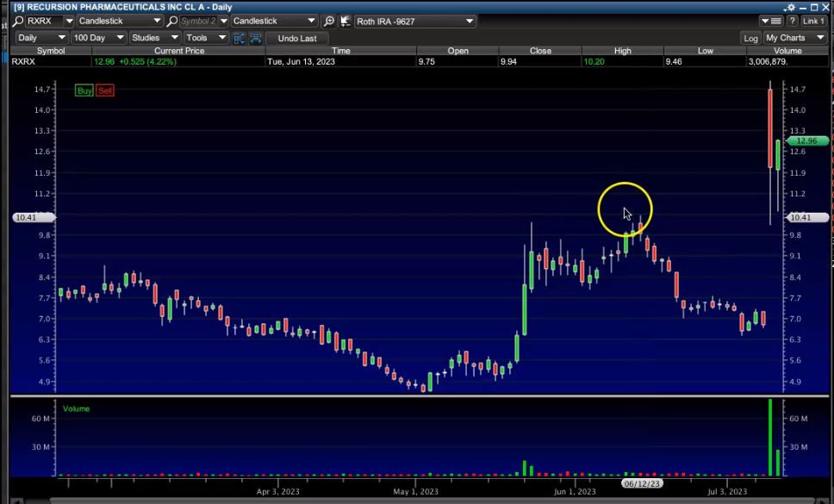Viewport: 834px width, 504px height.
Task: Click the Undo Last button
Action: tap(296, 38)
